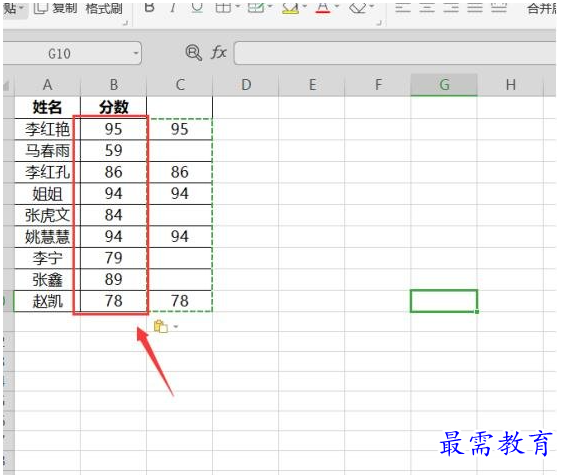This screenshot has width=561, height=475.
Task: Apply the yellow fill color
Action: (x=290, y=8)
